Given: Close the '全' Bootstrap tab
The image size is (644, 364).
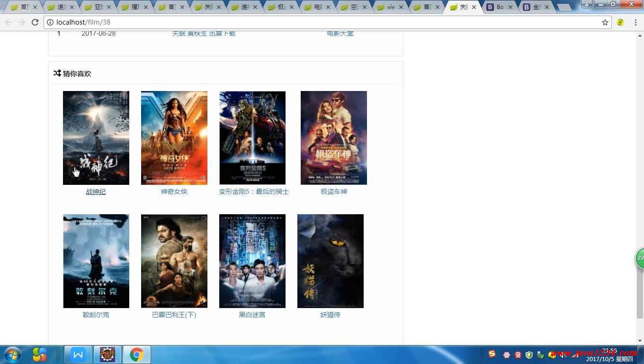Looking at the screenshot, I should click(x=547, y=7).
